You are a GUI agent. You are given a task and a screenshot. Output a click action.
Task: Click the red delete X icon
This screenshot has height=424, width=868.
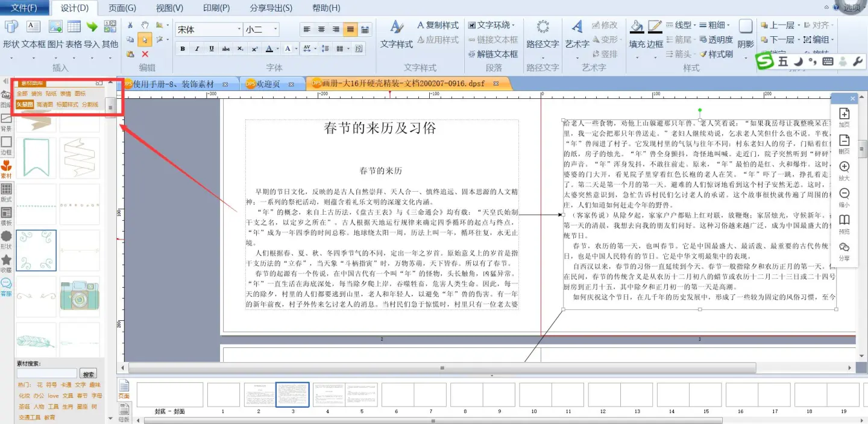click(x=145, y=54)
